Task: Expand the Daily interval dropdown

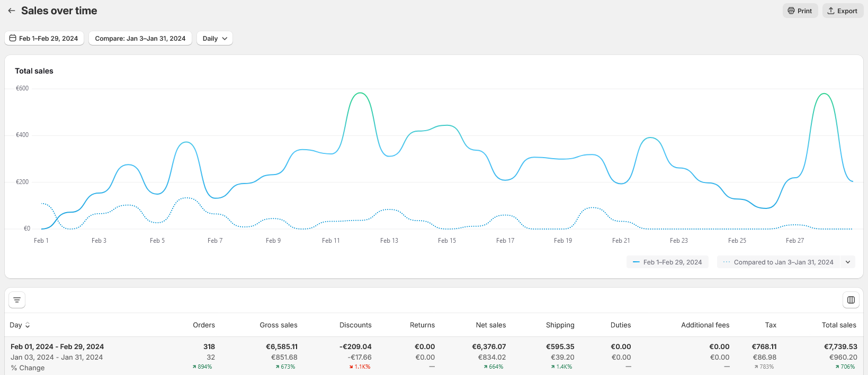Action: 214,39
